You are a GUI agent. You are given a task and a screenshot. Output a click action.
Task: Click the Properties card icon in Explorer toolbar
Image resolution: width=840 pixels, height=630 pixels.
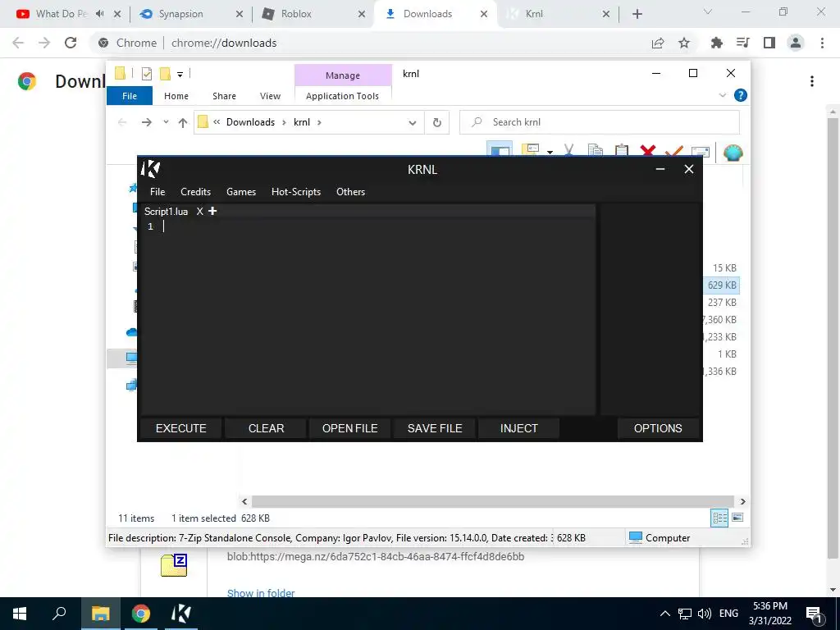(701, 152)
